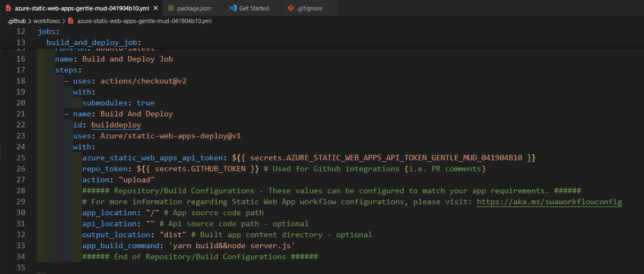This screenshot has width=644, height=274.
Task: Click the breadcrumb YAML file icon
Action: tap(70, 20)
